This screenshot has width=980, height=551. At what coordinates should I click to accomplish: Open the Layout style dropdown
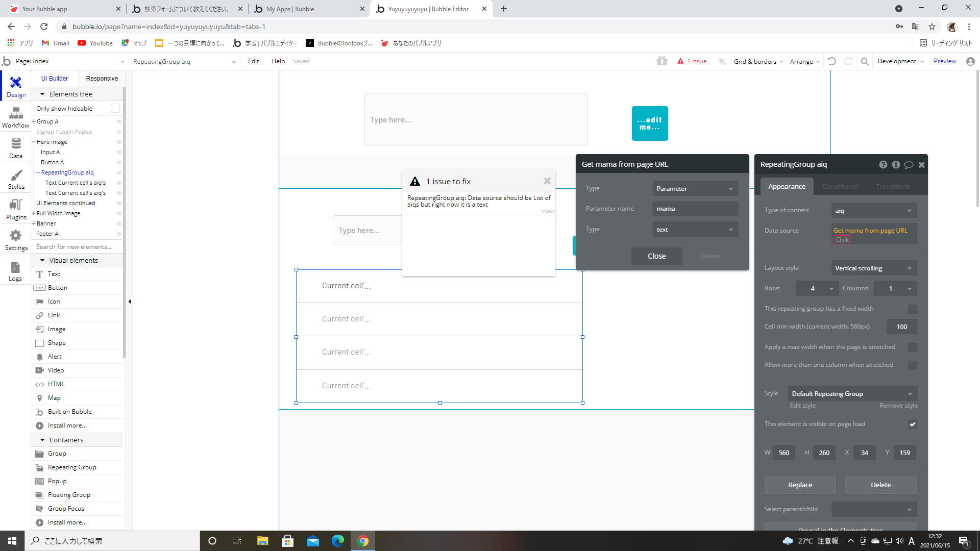[874, 268]
